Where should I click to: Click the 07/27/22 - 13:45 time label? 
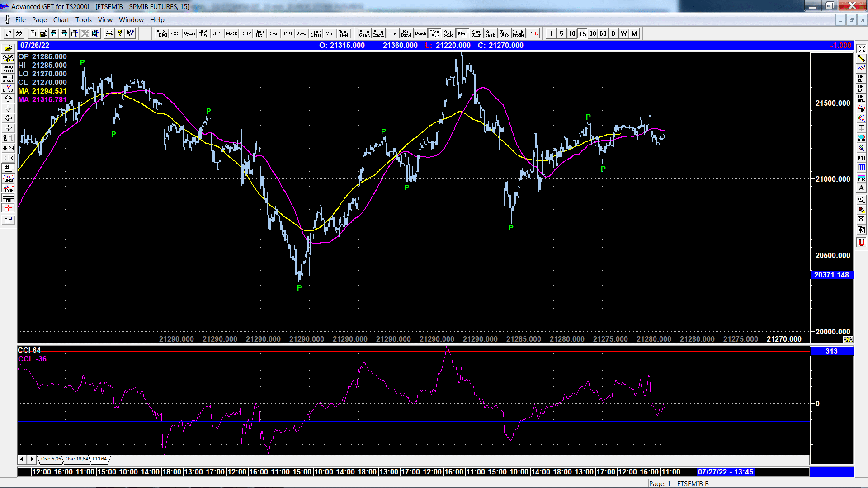[725, 472]
